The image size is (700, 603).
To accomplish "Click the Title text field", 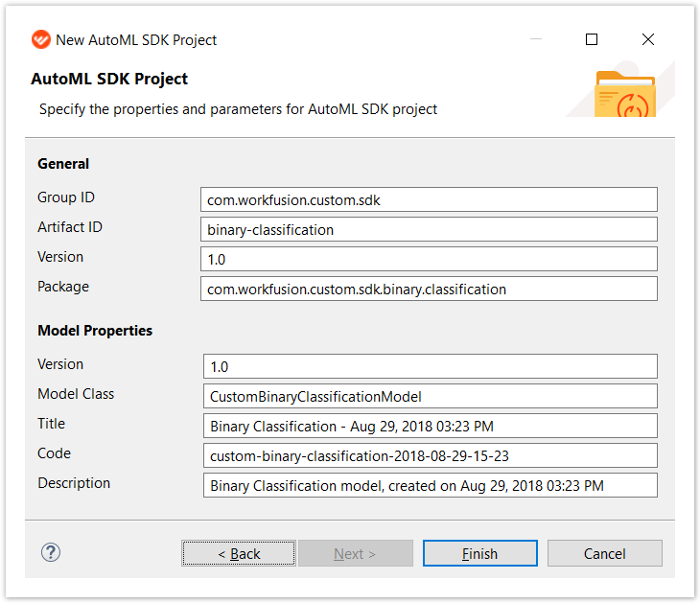I will (431, 426).
